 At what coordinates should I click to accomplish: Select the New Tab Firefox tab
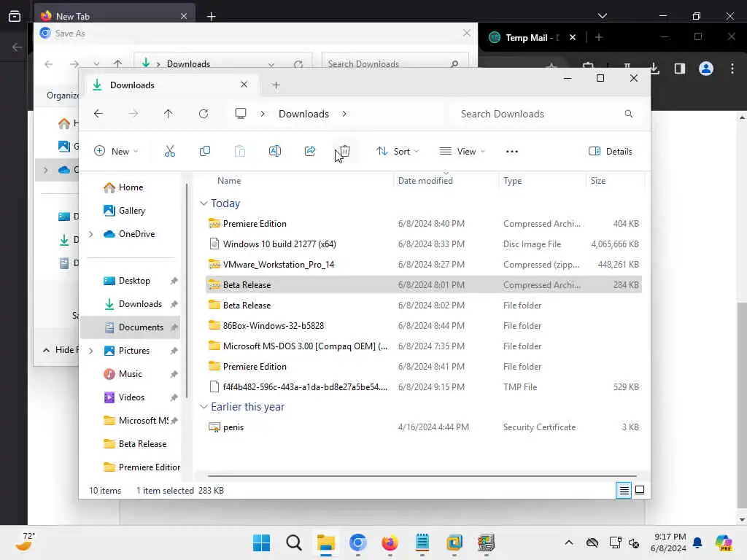pyautogui.click(x=115, y=16)
